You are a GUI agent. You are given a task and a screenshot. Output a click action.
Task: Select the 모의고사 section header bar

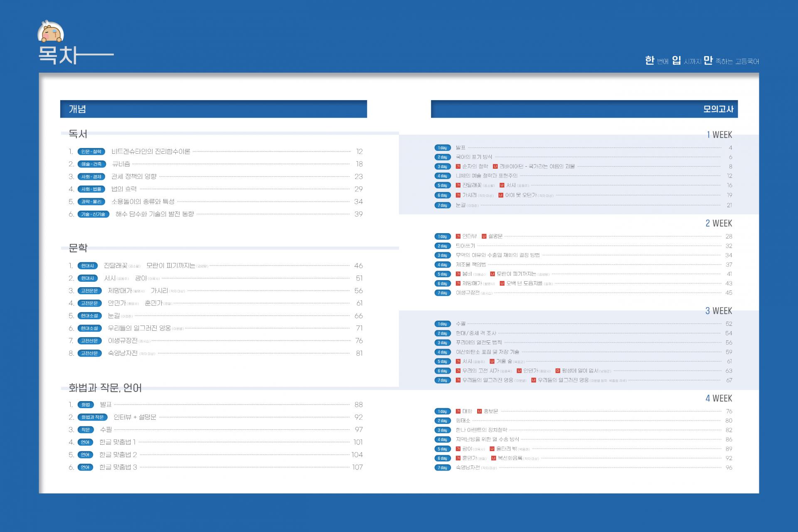584,109
